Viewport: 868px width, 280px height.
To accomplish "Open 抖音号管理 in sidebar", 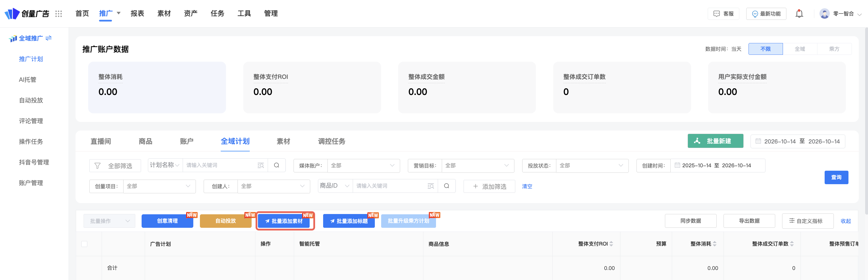I will 34,162.
